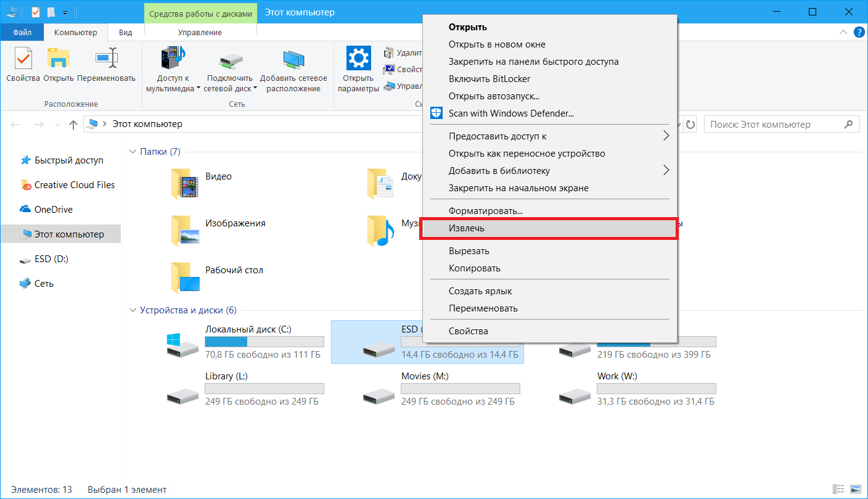Click the Свойства ribbon icon
This screenshot has width=868, height=499.
23,58
